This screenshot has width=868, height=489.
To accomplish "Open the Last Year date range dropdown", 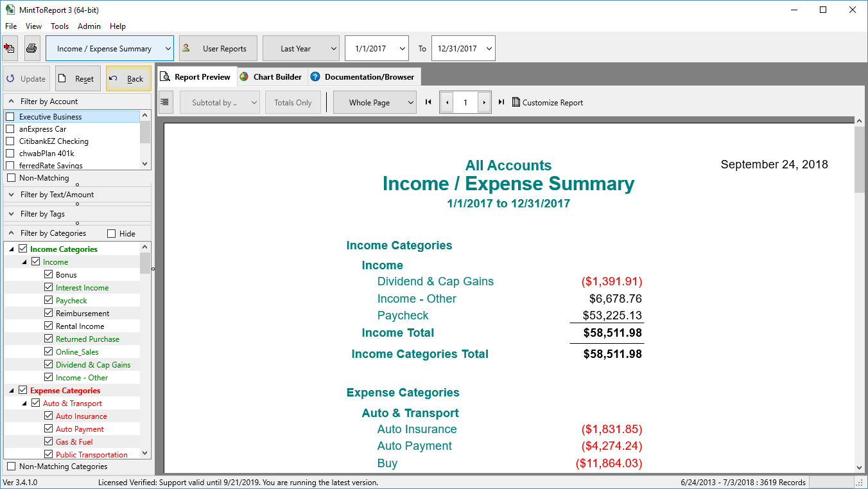I will (x=301, y=48).
